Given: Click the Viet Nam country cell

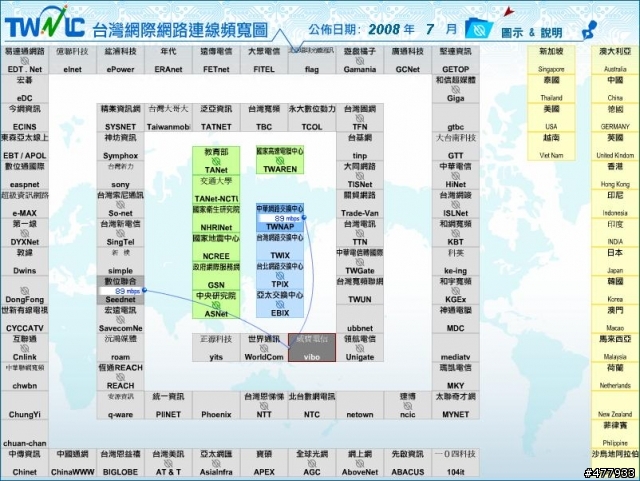Looking at the screenshot, I should [551, 146].
